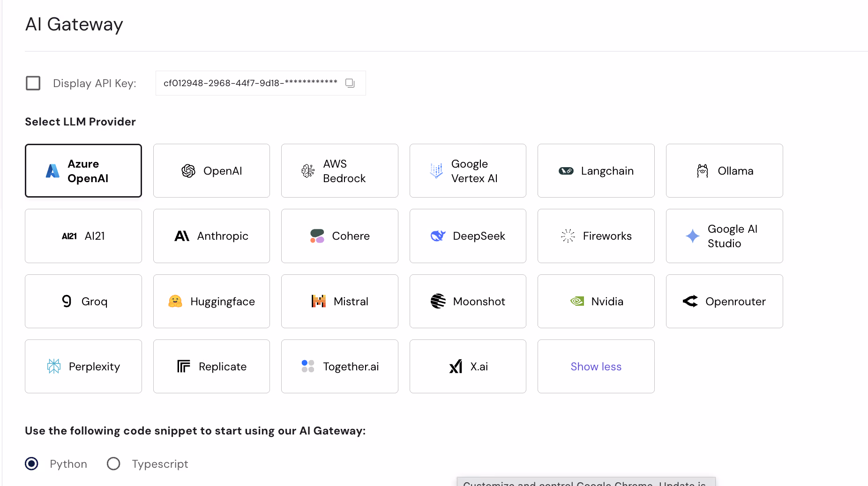The image size is (868, 486).
Task: Select the Python radio button
Action: click(x=31, y=464)
